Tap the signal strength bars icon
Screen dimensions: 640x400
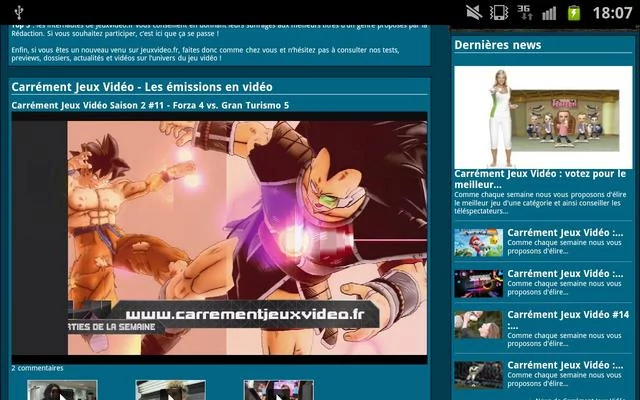pyautogui.click(x=549, y=13)
